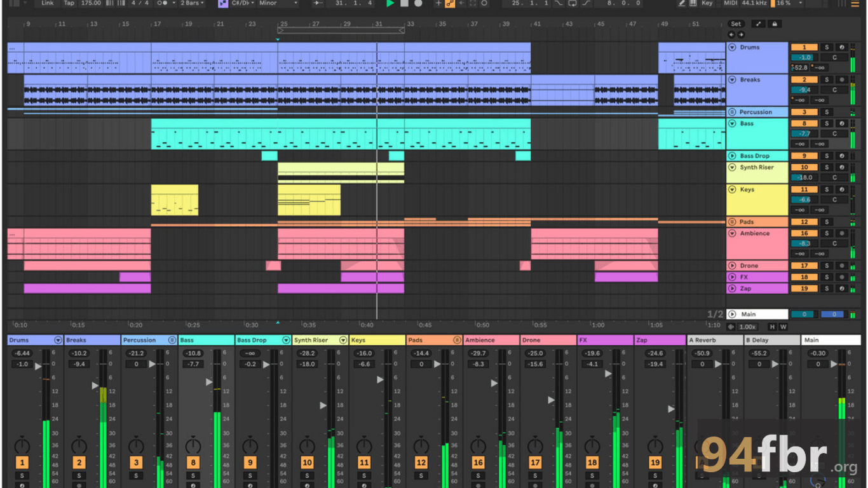Toggle the Lock Envelopes padlock icon
The height and width of the screenshot is (488, 868).
(x=774, y=24)
